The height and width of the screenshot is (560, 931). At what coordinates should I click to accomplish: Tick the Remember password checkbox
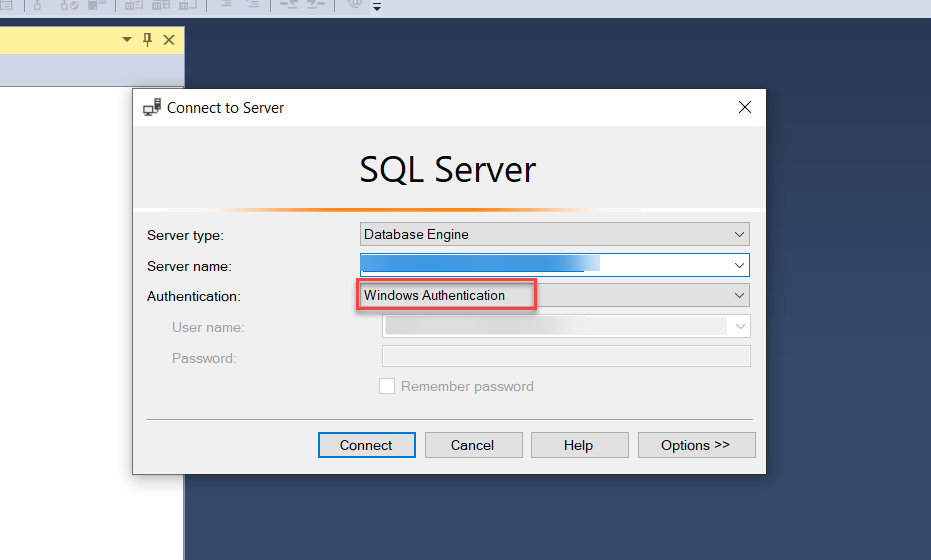pyautogui.click(x=387, y=386)
